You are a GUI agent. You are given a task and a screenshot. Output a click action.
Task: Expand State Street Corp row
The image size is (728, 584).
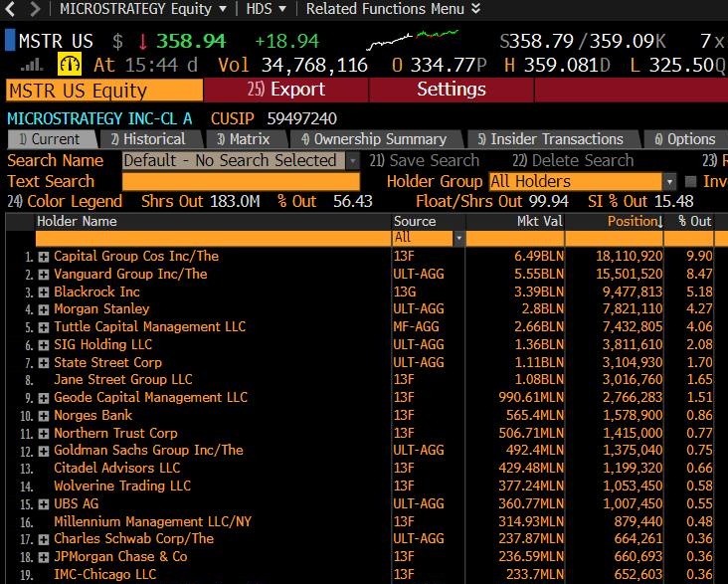click(x=44, y=362)
